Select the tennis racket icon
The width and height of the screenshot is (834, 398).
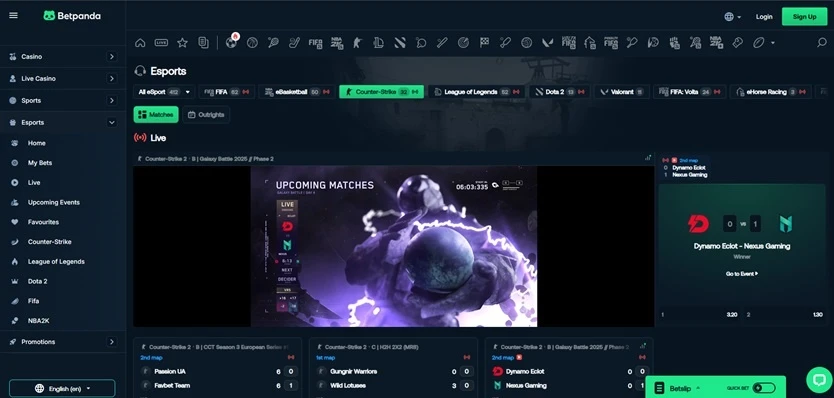coord(273,43)
